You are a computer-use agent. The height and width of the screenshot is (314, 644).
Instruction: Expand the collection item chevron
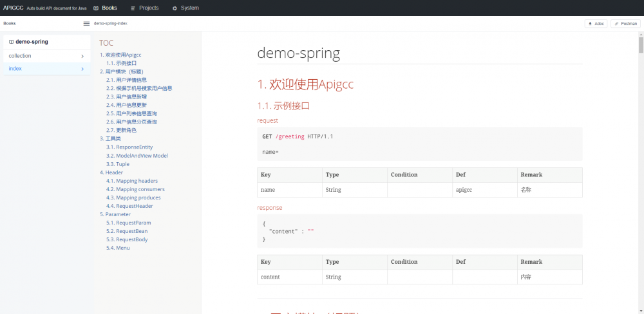point(82,56)
